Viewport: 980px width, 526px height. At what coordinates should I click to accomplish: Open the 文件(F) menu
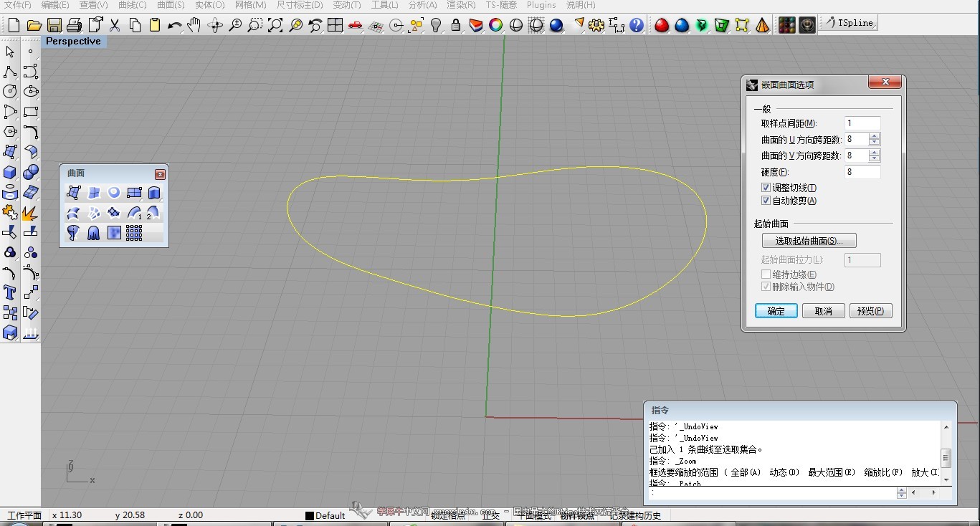pos(18,5)
